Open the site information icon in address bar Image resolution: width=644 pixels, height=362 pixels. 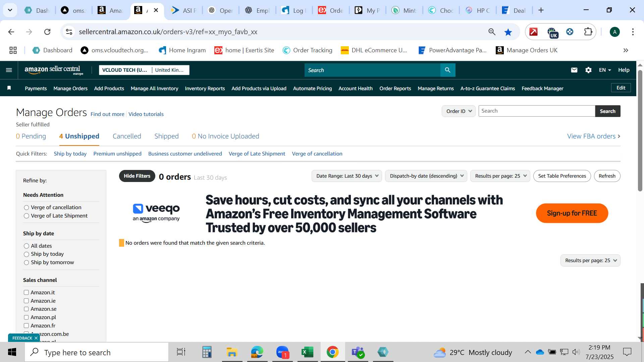(69, 32)
